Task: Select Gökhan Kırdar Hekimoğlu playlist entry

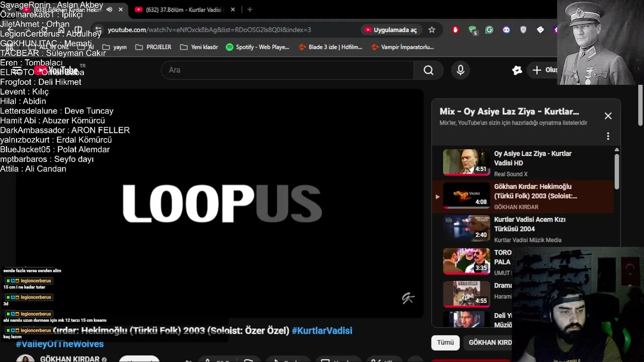Action: click(x=523, y=196)
